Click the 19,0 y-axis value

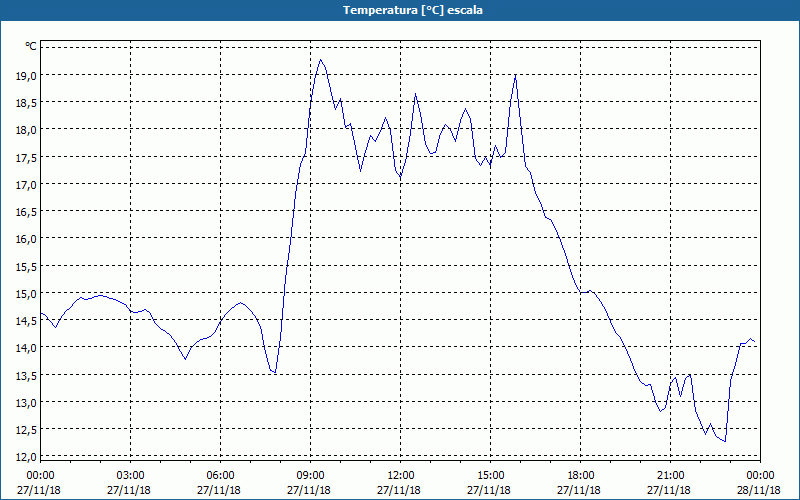[x=27, y=76]
